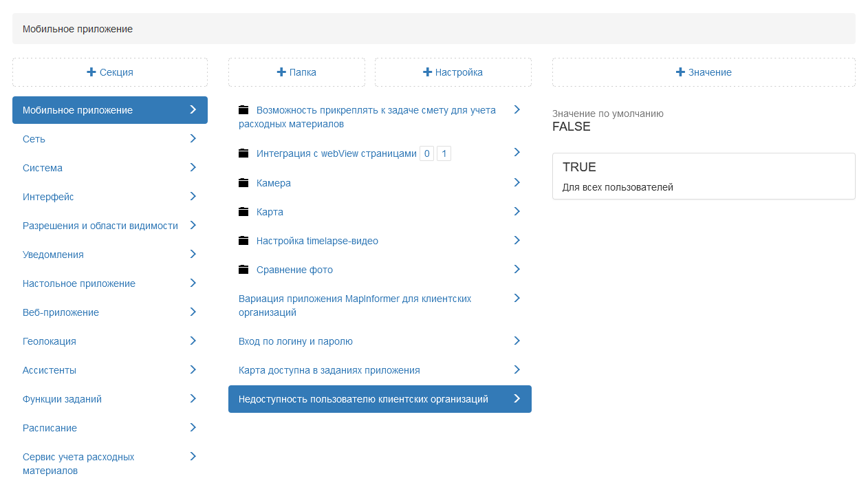Select the Уведомления section
Viewport: 868px width, 494px height.
tap(53, 255)
